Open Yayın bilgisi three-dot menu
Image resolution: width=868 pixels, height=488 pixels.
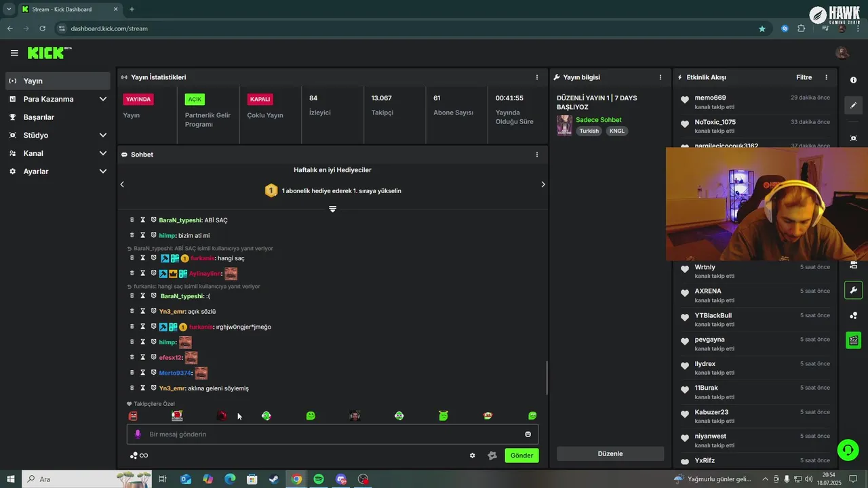(660, 77)
